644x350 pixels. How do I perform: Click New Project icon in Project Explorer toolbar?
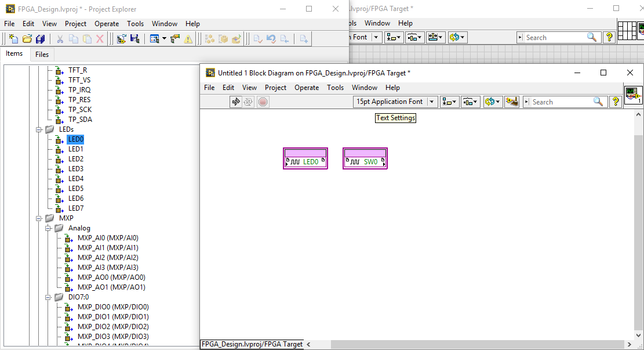point(13,39)
